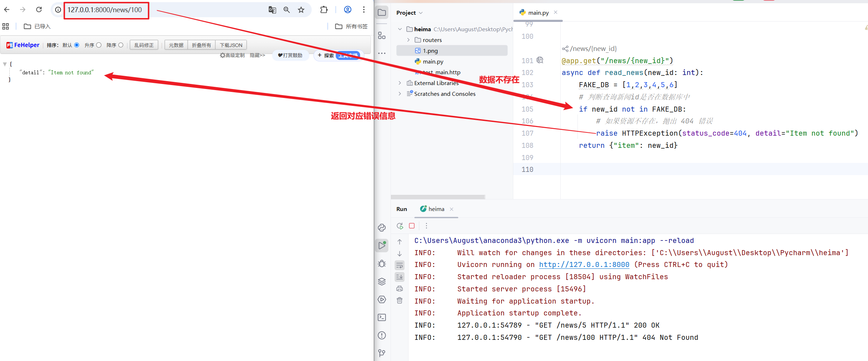868x361 pixels.
Task: Select the heima run tab
Action: 436,209
